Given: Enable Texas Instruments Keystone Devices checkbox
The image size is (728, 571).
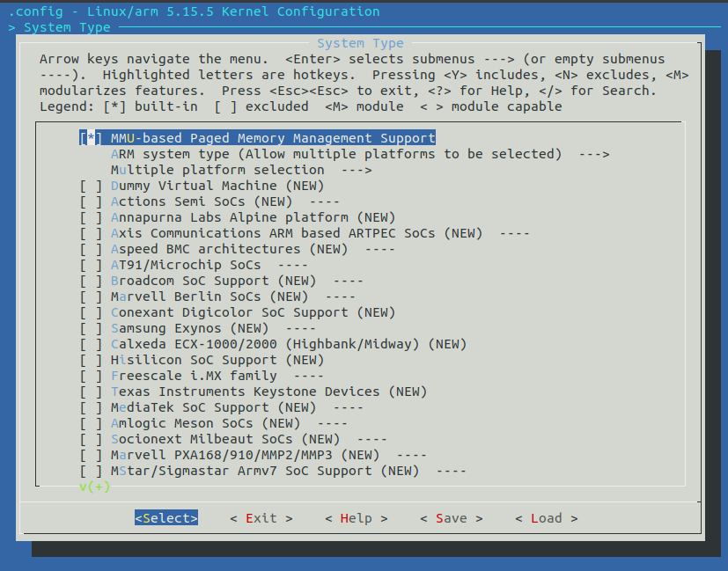Looking at the screenshot, I should 91,392.
